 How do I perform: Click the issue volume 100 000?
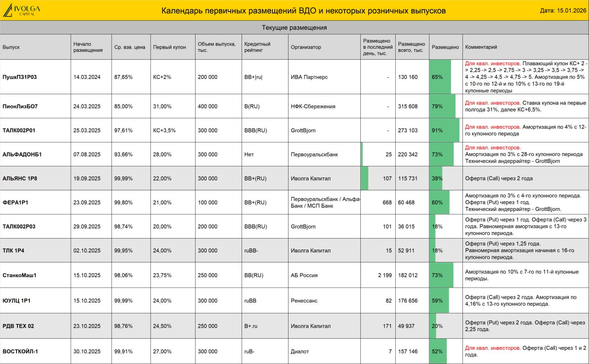[208, 202]
